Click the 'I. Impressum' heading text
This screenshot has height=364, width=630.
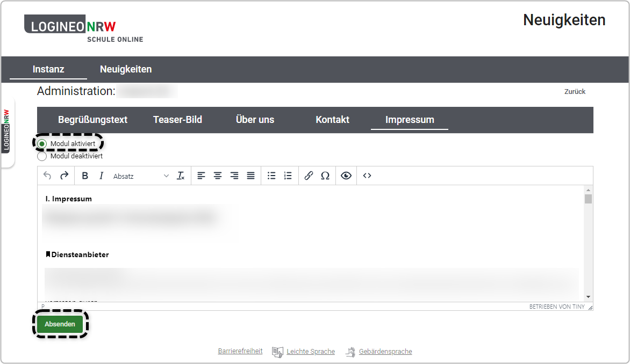69,199
